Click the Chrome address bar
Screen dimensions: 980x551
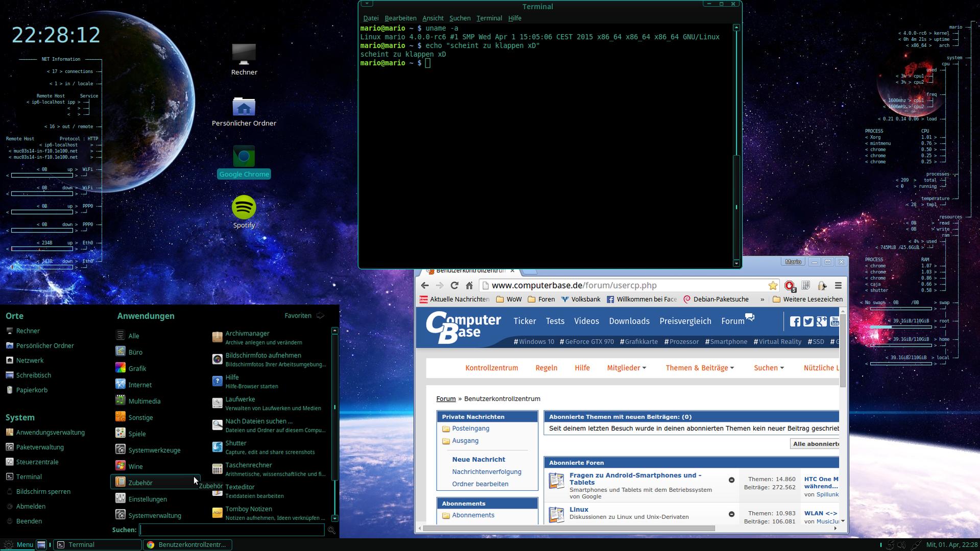tap(624, 285)
